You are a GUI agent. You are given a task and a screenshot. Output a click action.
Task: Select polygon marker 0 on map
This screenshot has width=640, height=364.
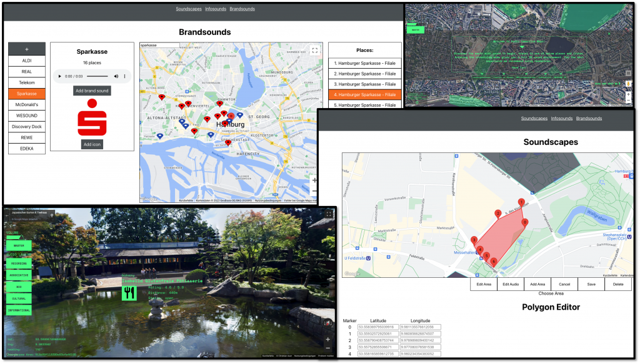(525, 222)
